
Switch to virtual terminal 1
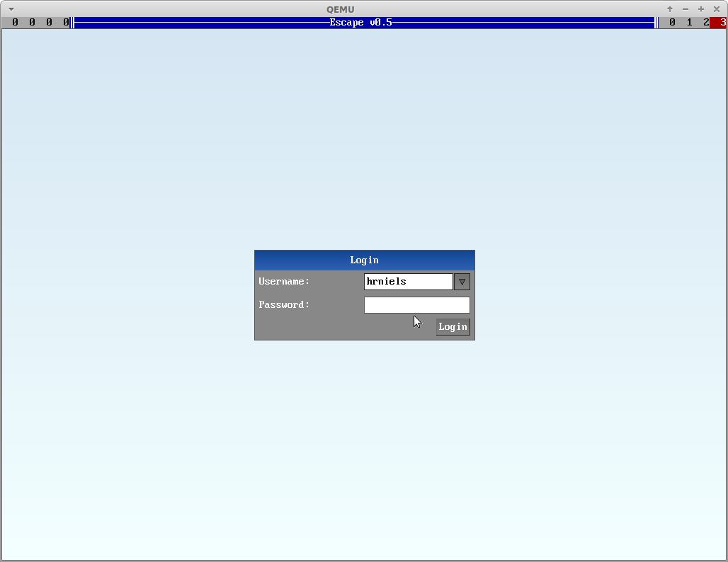pos(689,22)
